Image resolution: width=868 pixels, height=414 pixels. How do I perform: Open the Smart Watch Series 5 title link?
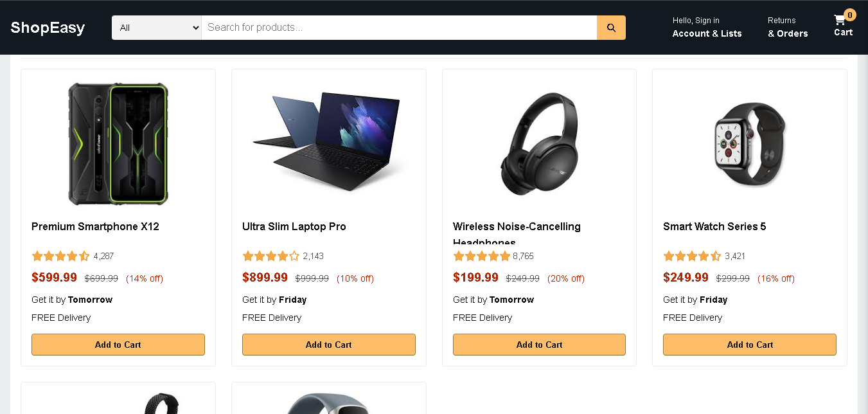tap(714, 226)
